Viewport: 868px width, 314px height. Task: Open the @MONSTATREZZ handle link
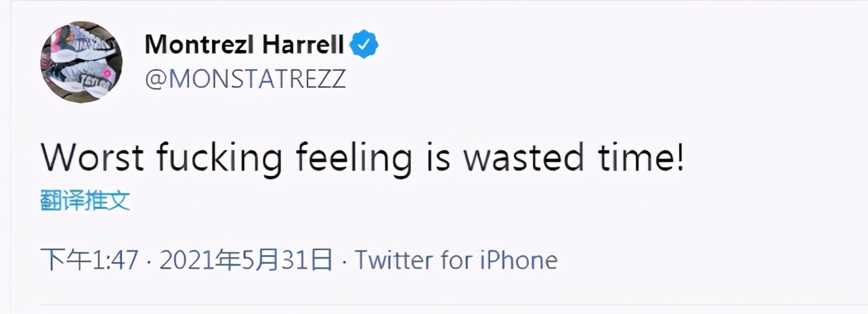point(245,79)
